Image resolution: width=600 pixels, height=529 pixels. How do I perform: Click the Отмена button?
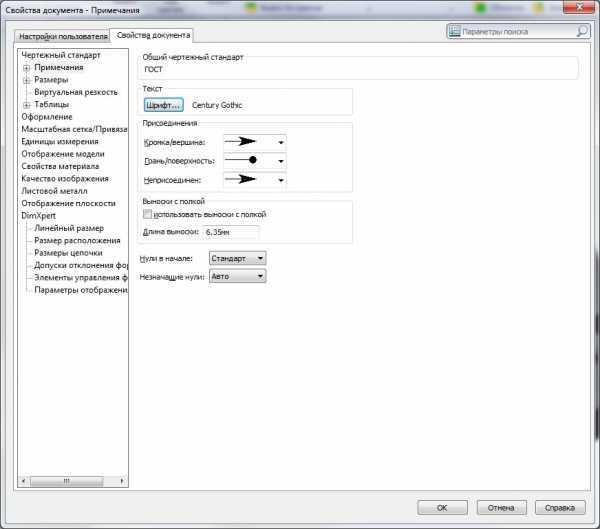[501, 508]
